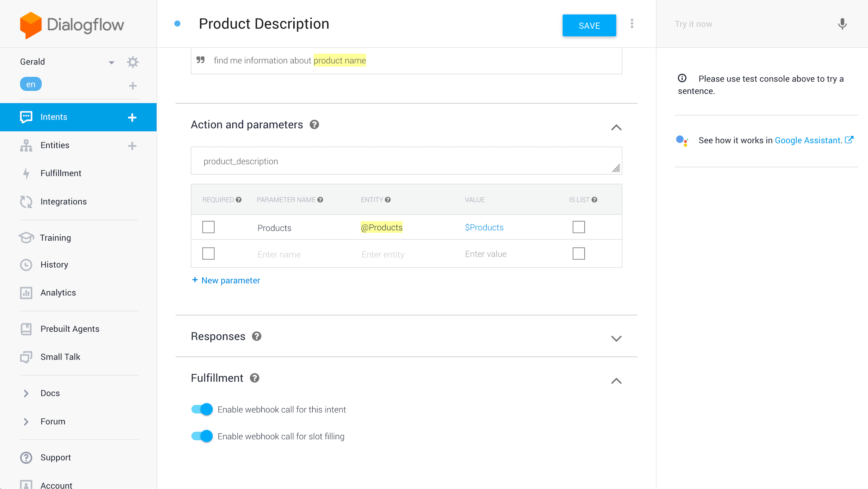The image size is (868, 489).
Task: Activate the microphone in test console
Action: click(x=842, y=24)
